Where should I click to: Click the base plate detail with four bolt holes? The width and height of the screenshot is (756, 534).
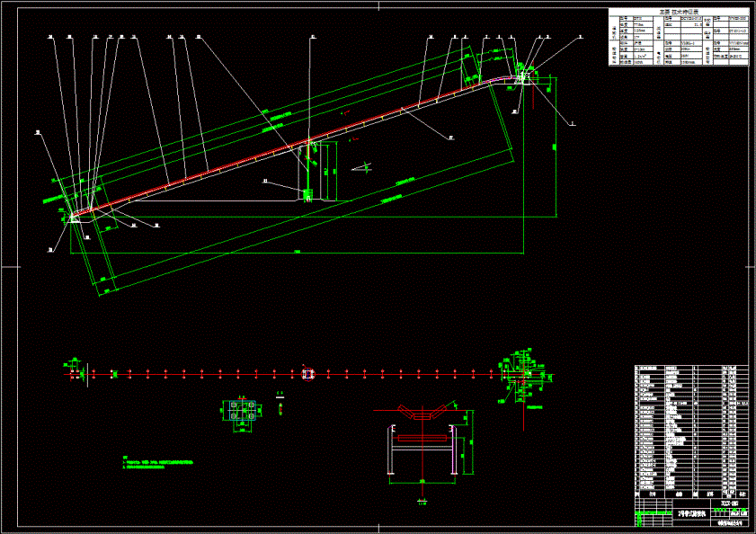point(242,411)
